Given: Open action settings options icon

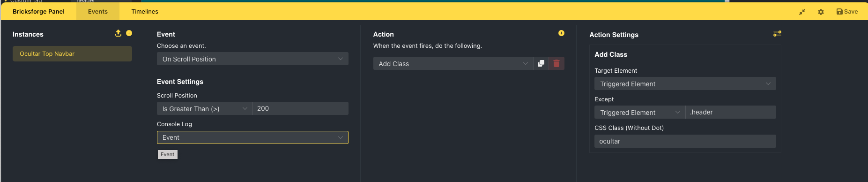Looking at the screenshot, I should (777, 34).
